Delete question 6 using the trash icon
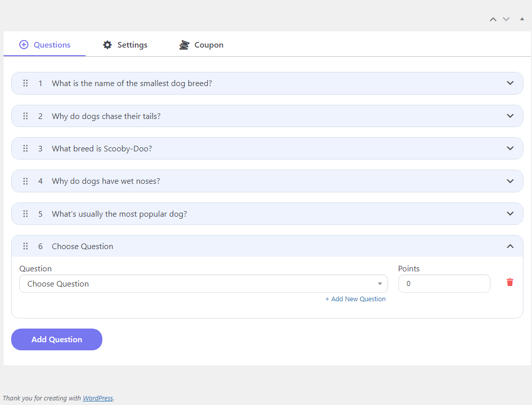 point(510,282)
